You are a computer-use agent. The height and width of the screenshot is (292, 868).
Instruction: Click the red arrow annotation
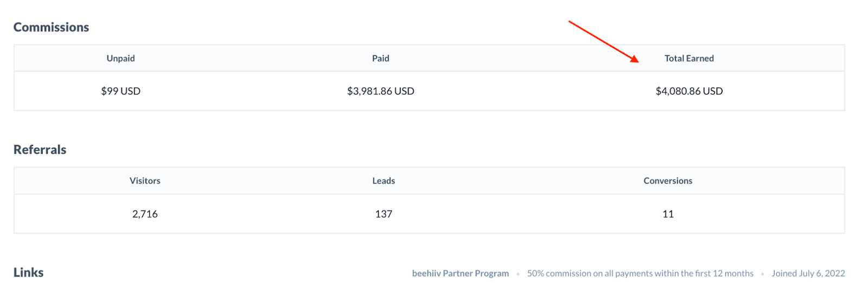604,42
